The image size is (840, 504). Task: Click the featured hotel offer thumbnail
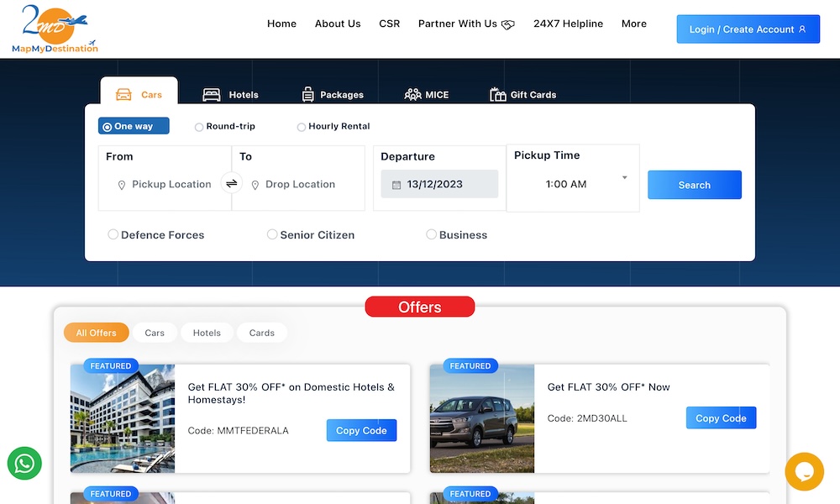coord(123,418)
